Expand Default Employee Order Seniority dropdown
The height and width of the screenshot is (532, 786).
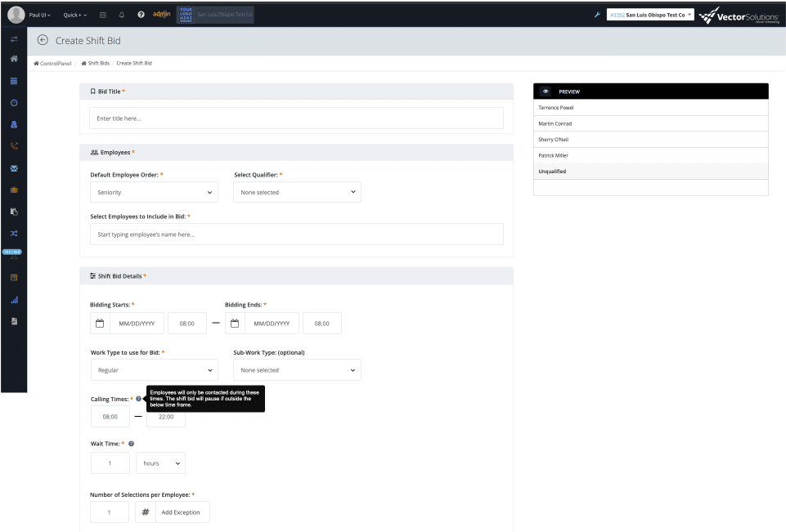tap(154, 192)
